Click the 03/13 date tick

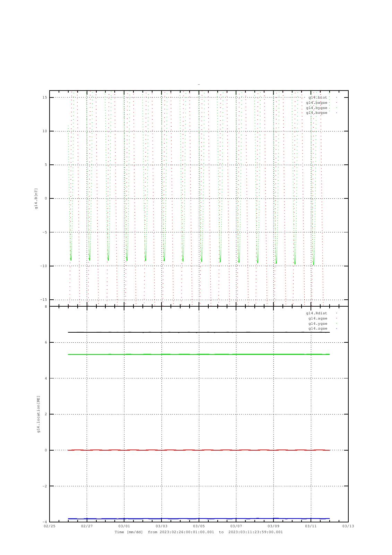(348, 526)
